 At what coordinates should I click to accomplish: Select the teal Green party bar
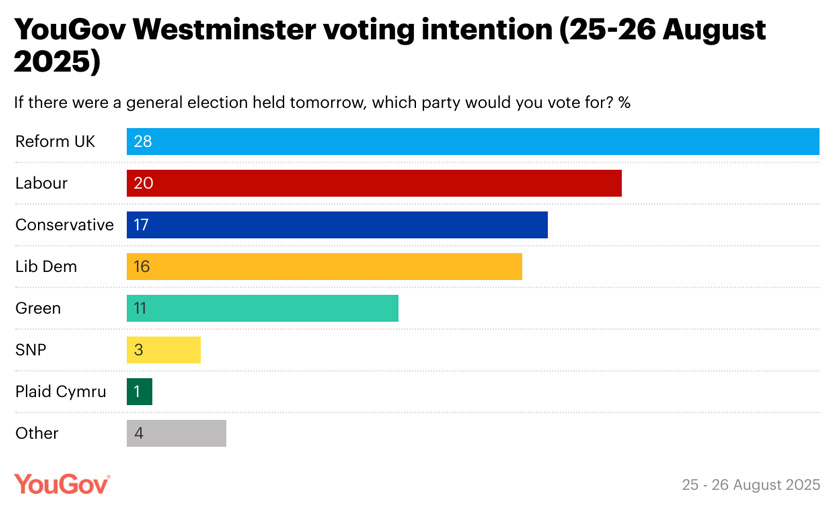click(x=262, y=308)
